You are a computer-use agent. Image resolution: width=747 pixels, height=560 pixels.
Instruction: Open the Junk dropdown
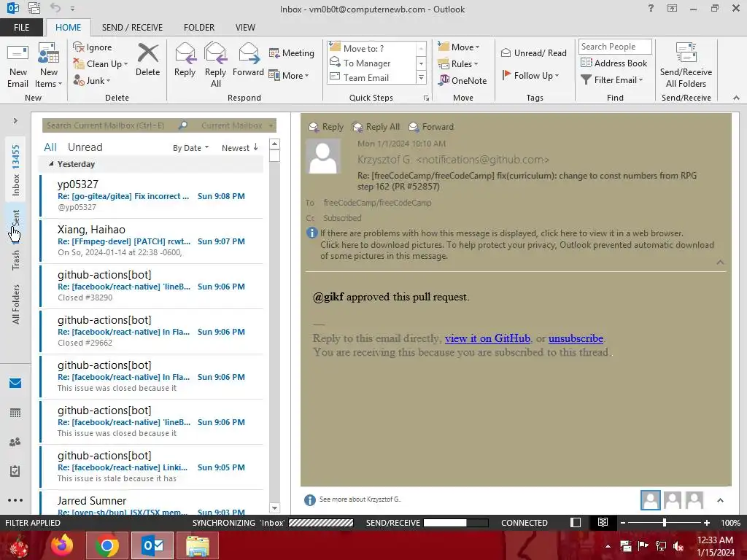pos(91,80)
